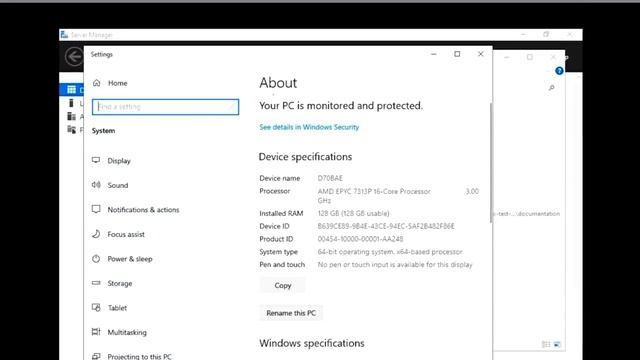Click the search magnifier in background window
The height and width of the screenshot is (360, 640).
pyautogui.click(x=551, y=88)
